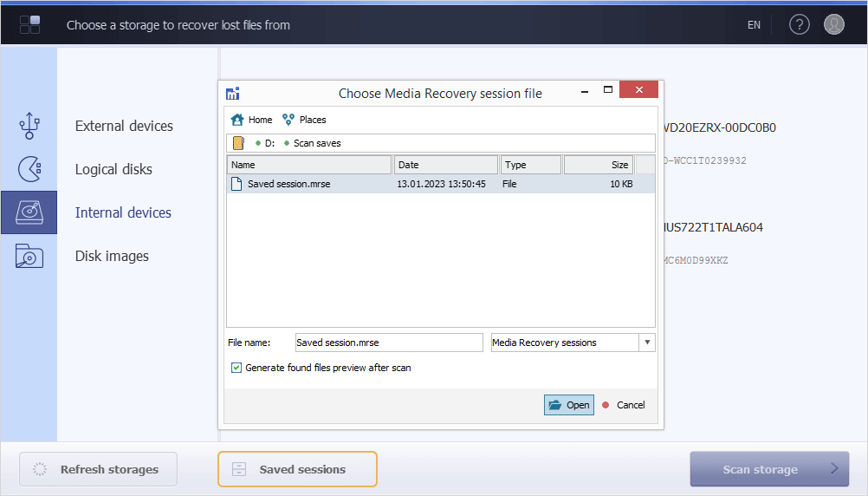Select the Logical disks menu entry

tap(113, 169)
